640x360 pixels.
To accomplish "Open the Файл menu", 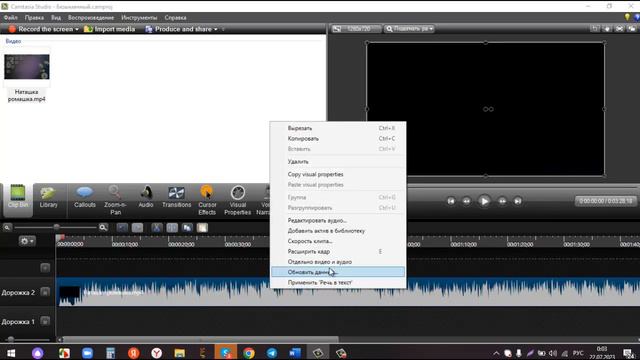I will (x=11, y=18).
